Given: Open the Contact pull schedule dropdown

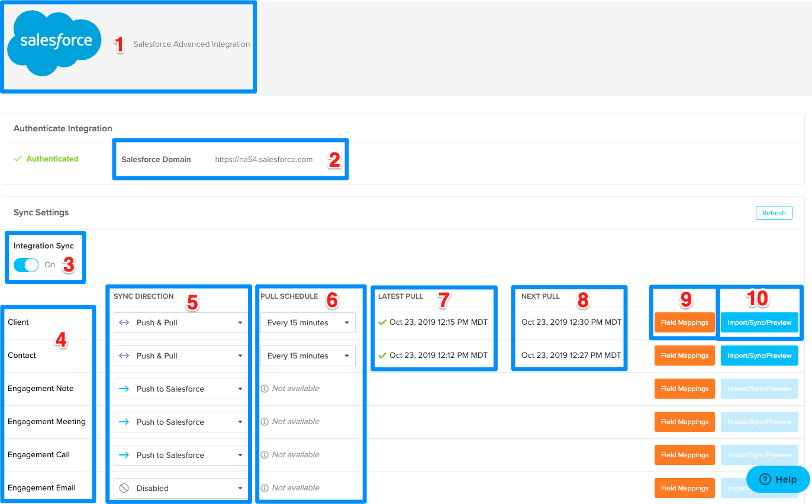Looking at the screenshot, I should tap(308, 356).
